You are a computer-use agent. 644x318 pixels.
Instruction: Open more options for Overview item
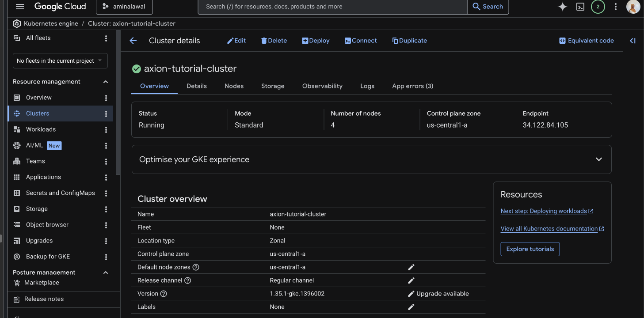pyautogui.click(x=106, y=98)
